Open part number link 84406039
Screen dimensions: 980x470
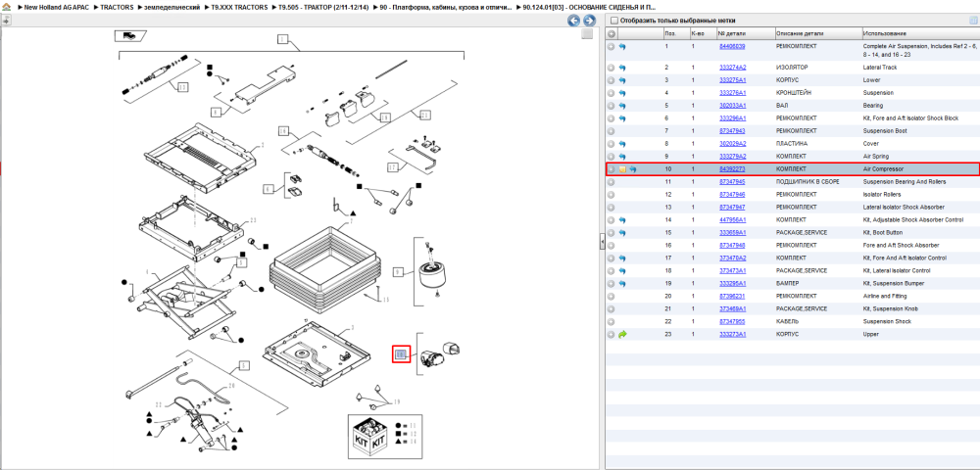tap(732, 47)
